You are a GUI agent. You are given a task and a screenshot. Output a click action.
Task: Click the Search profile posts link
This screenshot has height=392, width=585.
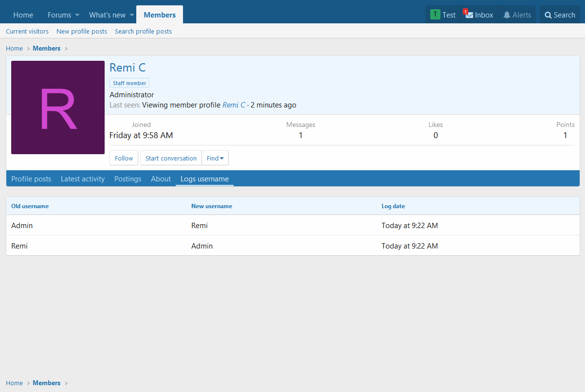tap(143, 31)
